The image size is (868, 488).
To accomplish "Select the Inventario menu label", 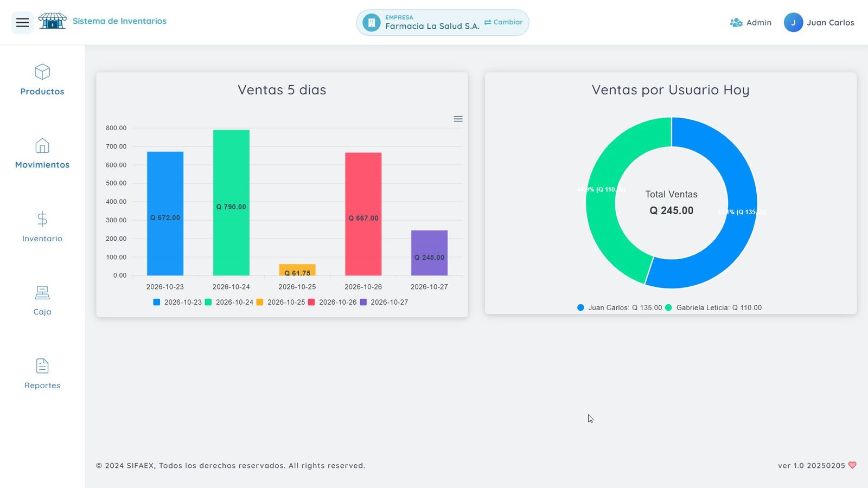I will [x=42, y=239].
